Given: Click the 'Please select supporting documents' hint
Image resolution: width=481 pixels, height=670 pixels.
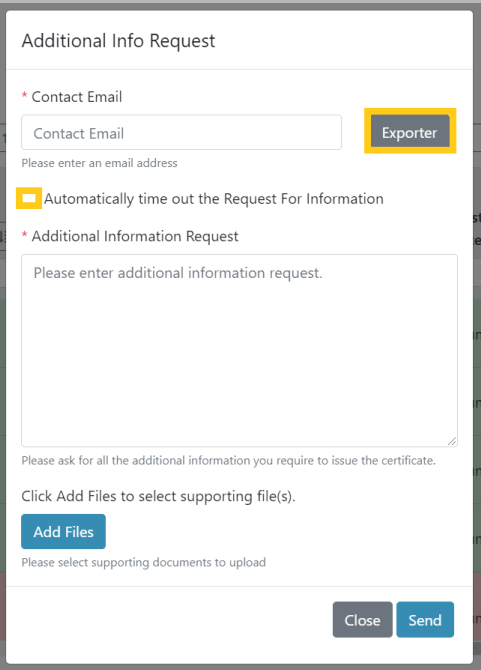Looking at the screenshot, I should pyautogui.click(x=144, y=562).
